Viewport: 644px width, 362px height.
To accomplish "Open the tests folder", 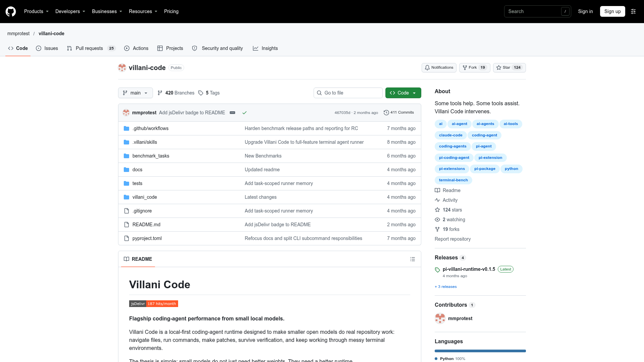I will click(137, 183).
